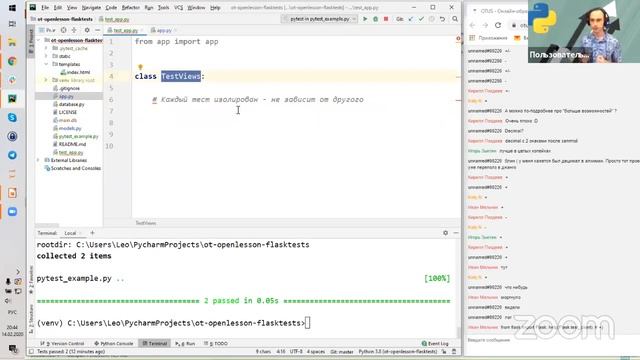Go back in the Chrome window
Screen dimensions: 640x360
tap(472, 25)
